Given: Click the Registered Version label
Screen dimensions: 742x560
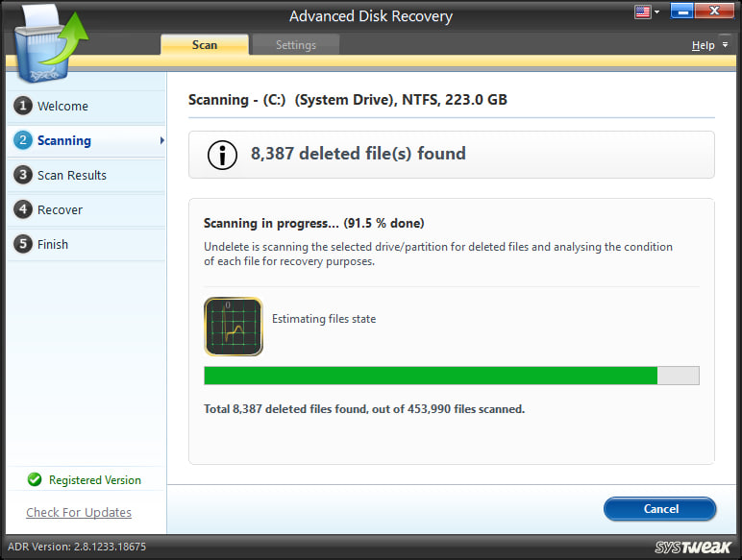Looking at the screenshot, I should [x=94, y=480].
